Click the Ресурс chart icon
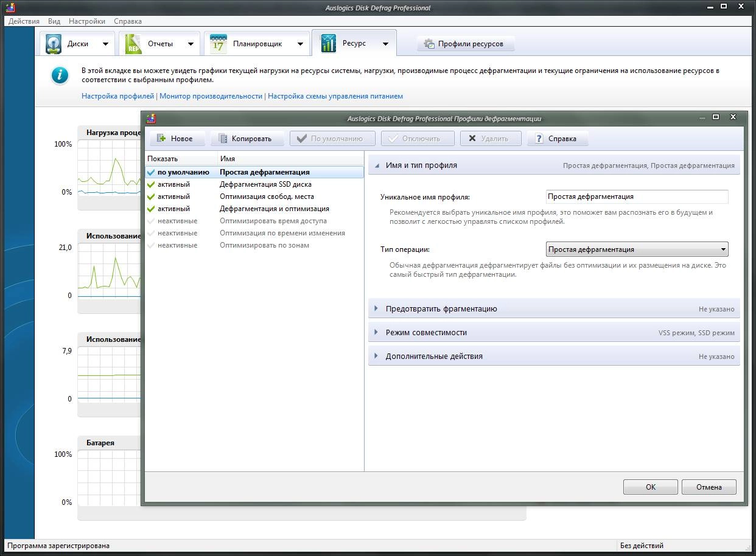The width and height of the screenshot is (756, 556). coord(328,44)
